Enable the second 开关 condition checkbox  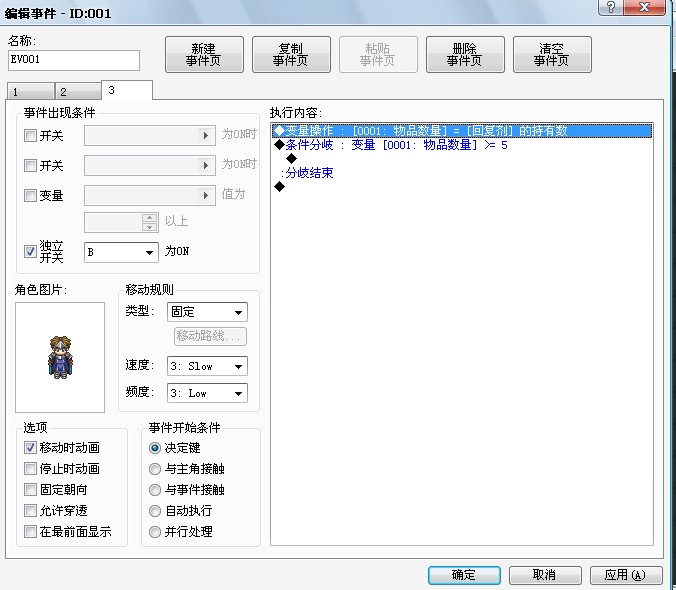[30, 165]
